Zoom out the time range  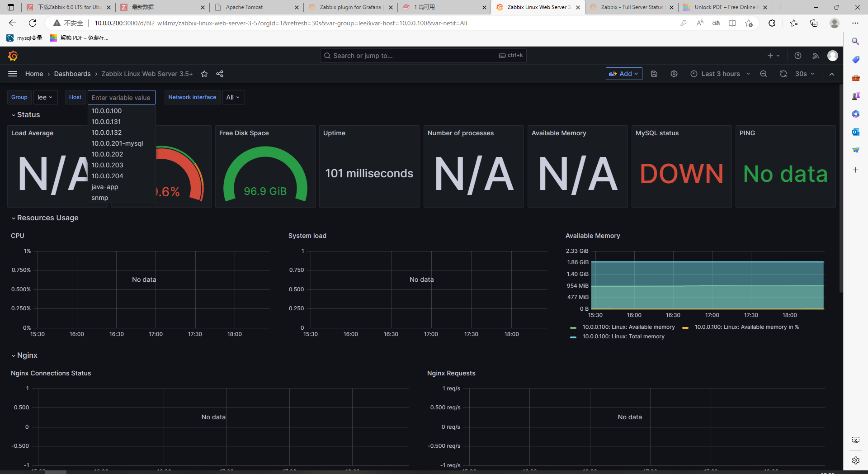(764, 74)
